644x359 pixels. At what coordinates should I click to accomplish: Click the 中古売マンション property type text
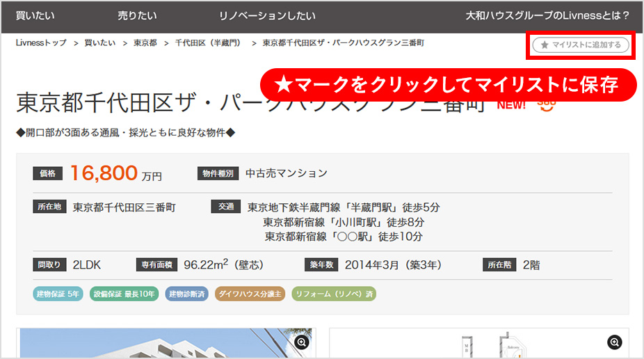pyautogui.click(x=287, y=173)
